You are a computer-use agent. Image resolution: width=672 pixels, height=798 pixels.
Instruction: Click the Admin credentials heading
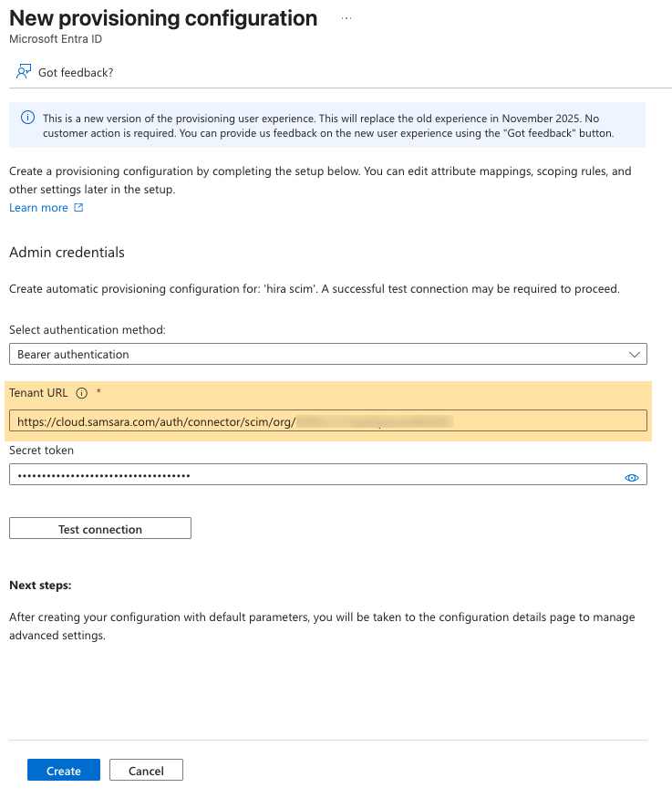pos(67,252)
